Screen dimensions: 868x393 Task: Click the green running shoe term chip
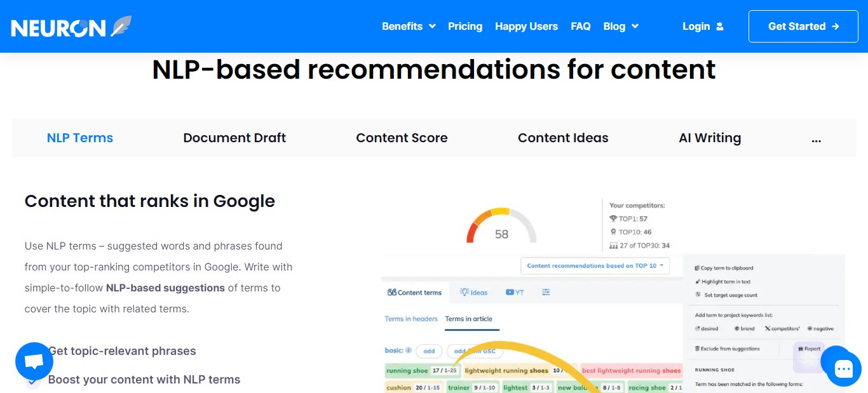coord(421,370)
